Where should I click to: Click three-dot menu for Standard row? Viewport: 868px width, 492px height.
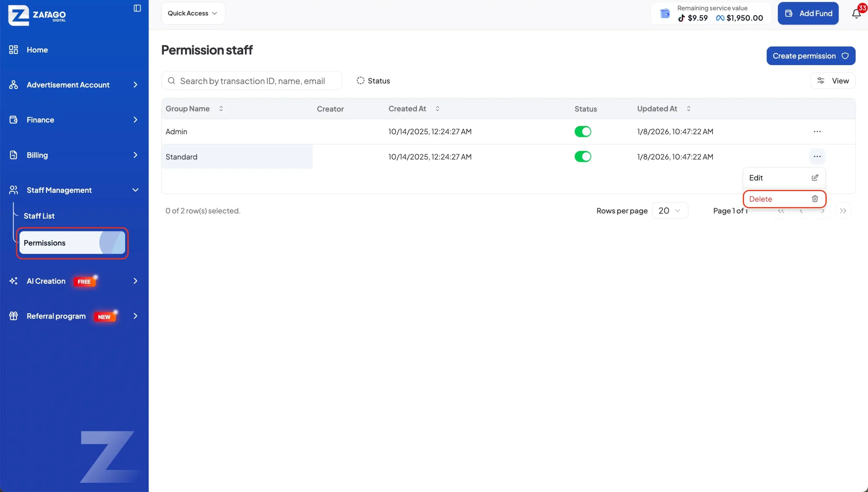817,157
